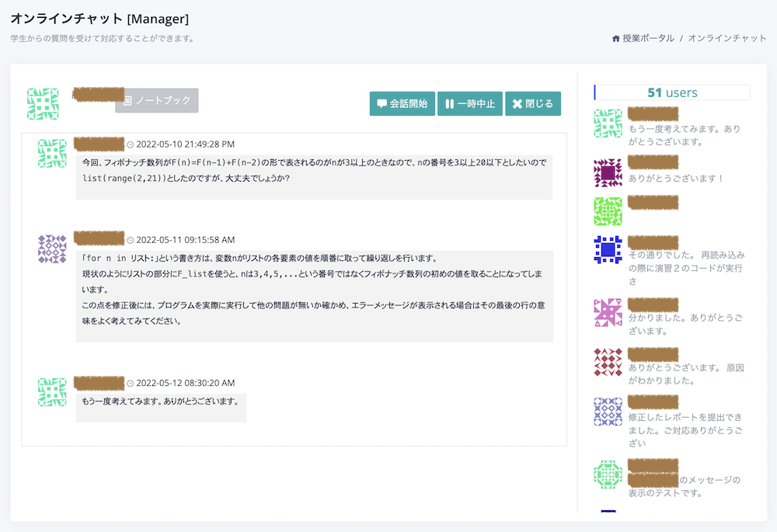The height and width of the screenshot is (532, 777).
Task: Select the pink triangle avatar user
Action: click(x=608, y=312)
